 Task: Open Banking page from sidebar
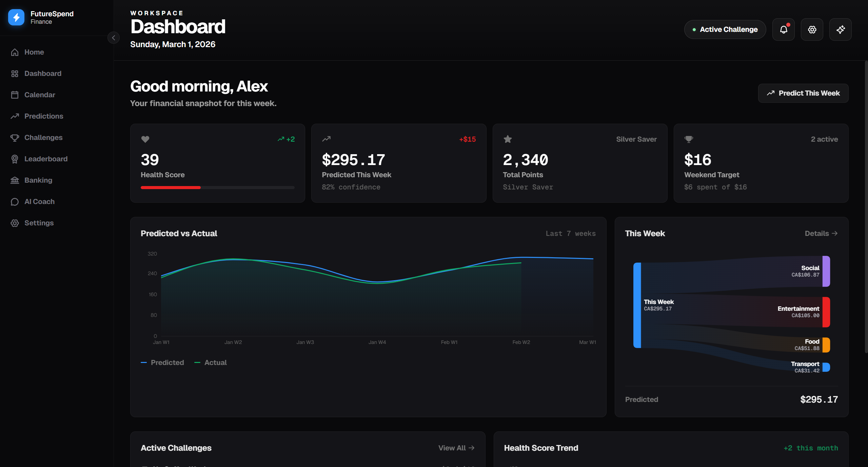(38, 180)
